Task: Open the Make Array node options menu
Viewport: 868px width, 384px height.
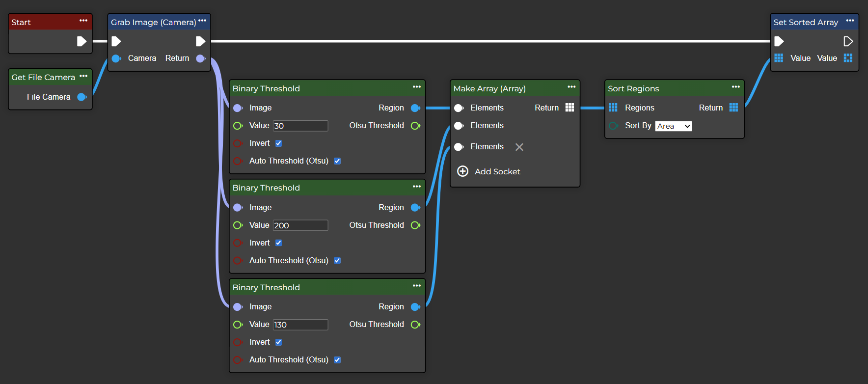Action: (x=571, y=87)
